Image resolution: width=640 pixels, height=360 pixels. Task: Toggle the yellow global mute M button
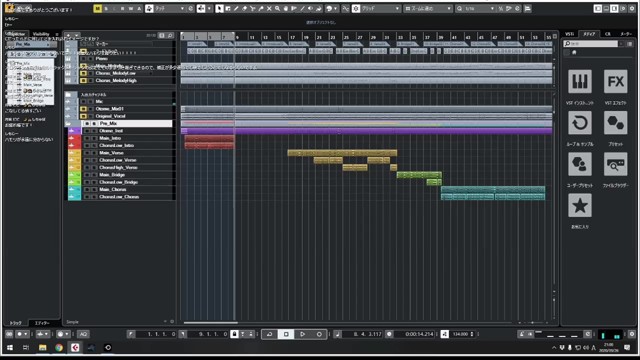(x=97, y=9)
